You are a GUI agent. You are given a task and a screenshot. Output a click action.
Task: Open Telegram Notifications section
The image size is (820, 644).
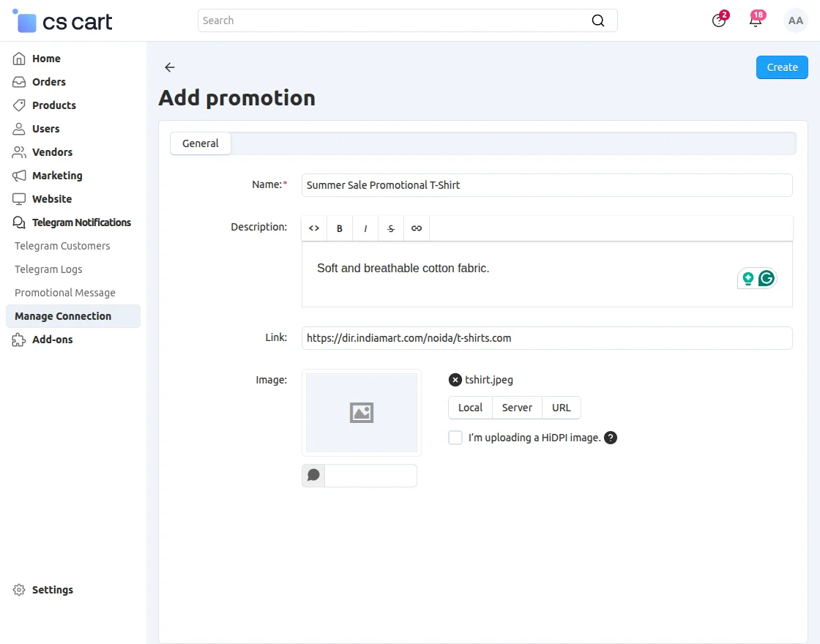(72, 222)
